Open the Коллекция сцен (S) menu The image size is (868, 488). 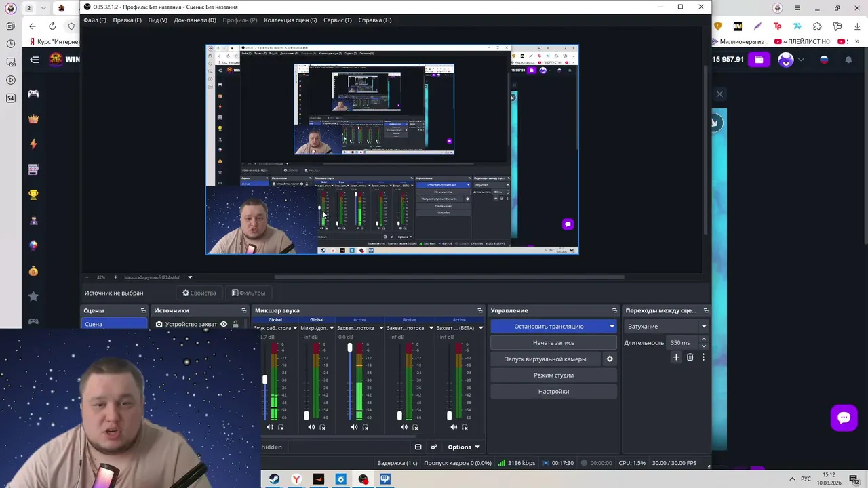click(290, 20)
